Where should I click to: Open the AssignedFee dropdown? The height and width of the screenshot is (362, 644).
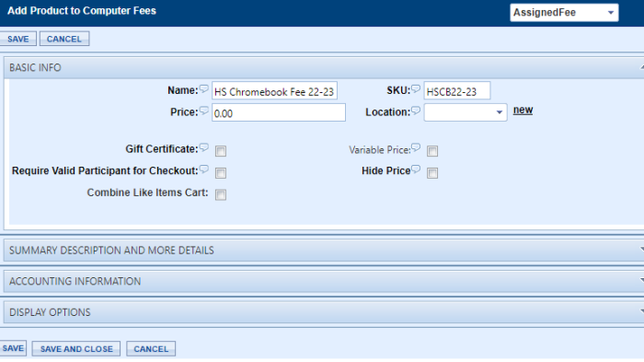[564, 13]
